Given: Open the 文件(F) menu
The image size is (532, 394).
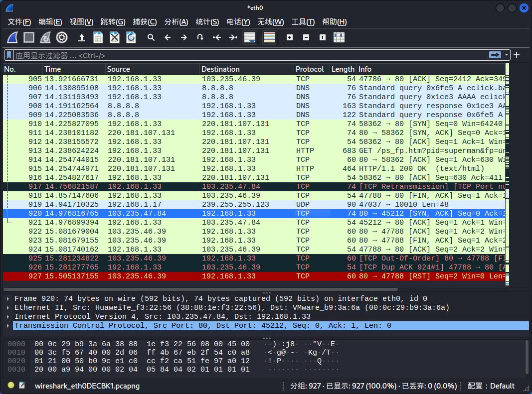Looking at the screenshot, I should 19,22.
